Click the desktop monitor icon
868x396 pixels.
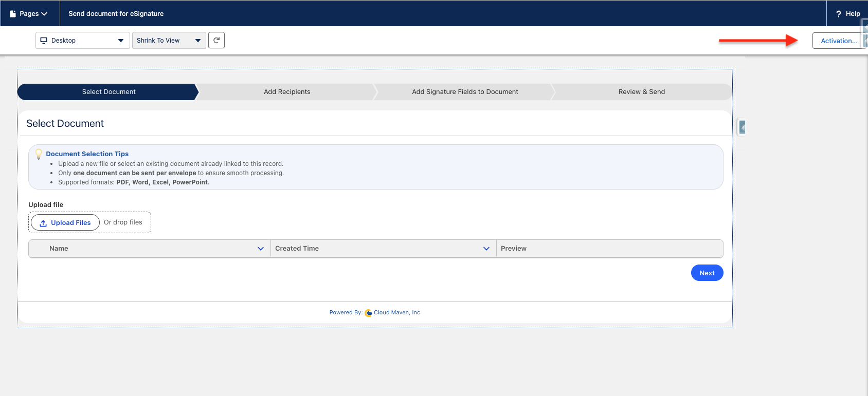44,41
